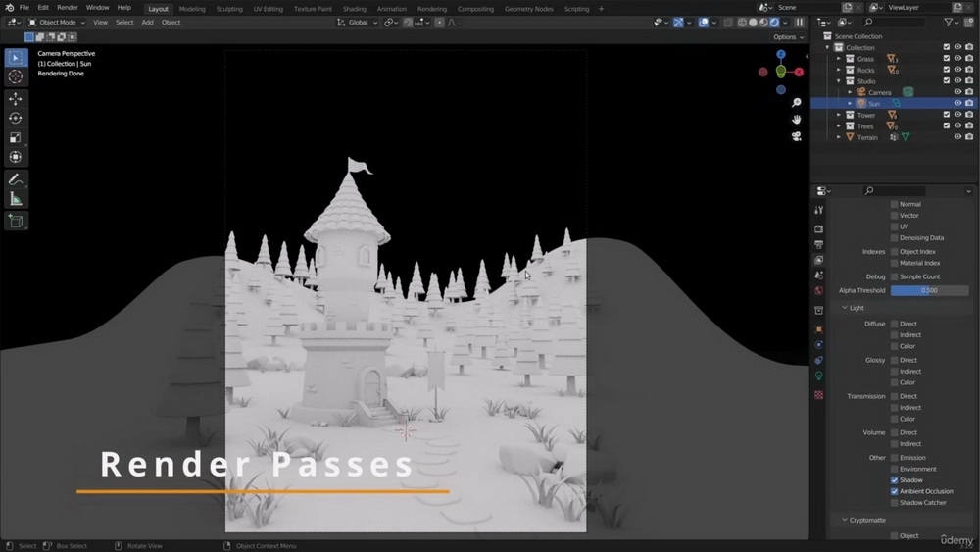Enable the Object Index checkbox
Screen dimensions: 980x552
(895, 251)
